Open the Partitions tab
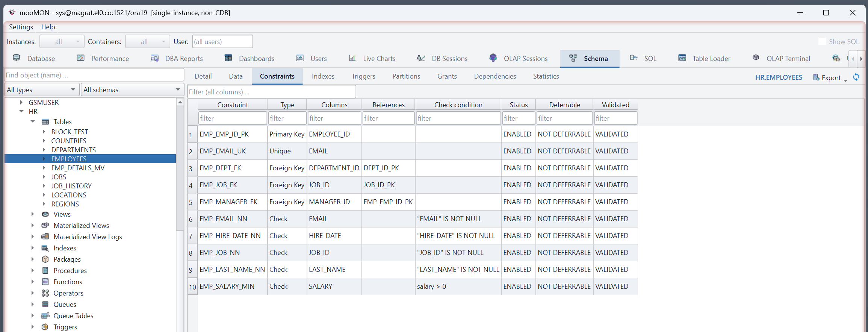The width and height of the screenshot is (868, 332). tap(406, 76)
